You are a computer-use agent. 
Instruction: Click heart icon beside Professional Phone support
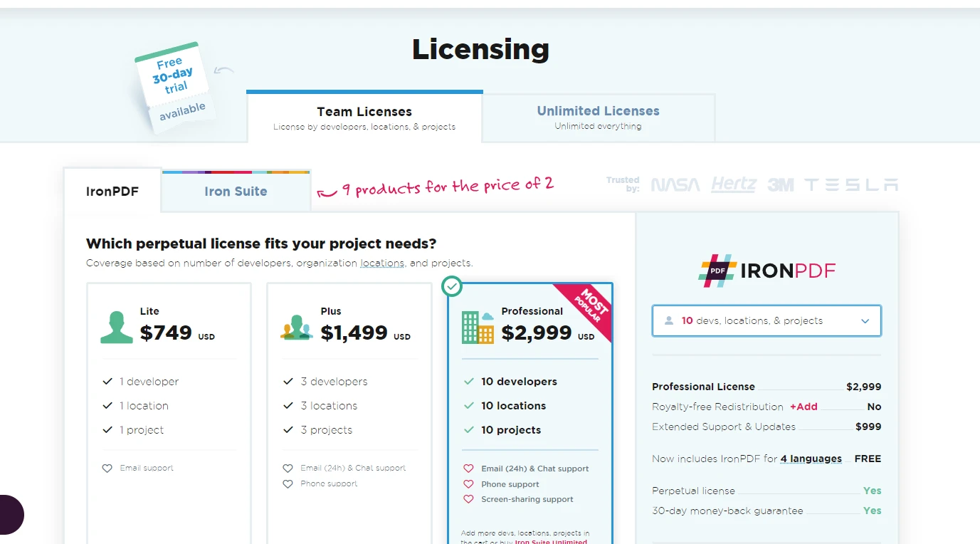point(468,484)
